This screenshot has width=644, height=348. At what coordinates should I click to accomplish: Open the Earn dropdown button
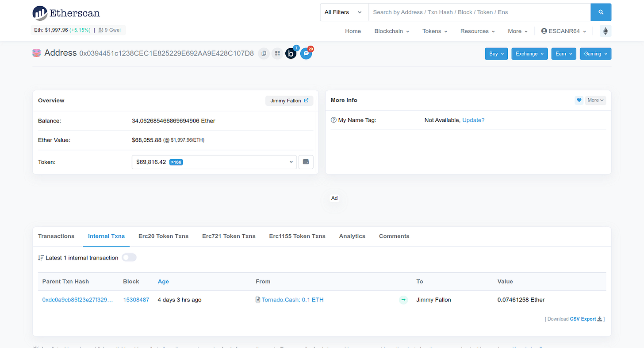point(563,54)
